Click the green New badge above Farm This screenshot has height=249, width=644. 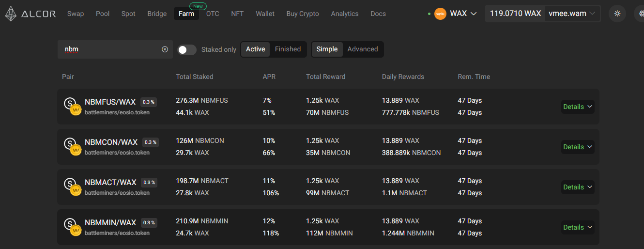point(198,6)
